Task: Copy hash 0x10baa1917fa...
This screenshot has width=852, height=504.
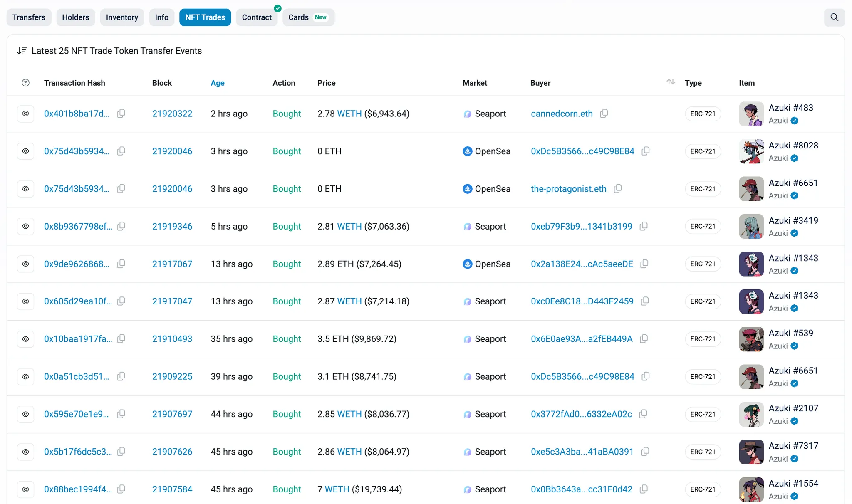Action: (x=121, y=339)
